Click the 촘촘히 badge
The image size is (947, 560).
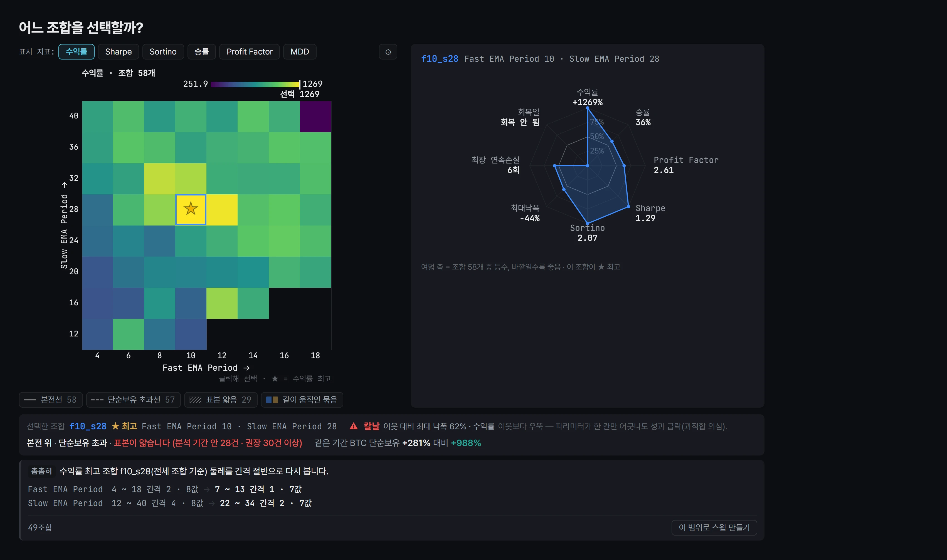click(x=41, y=471)
